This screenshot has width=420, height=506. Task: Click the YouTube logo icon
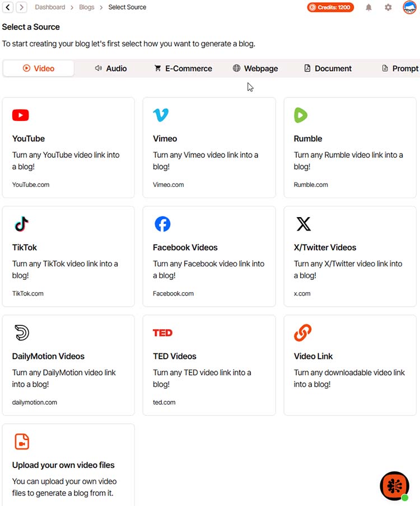(x=20, y=115)
